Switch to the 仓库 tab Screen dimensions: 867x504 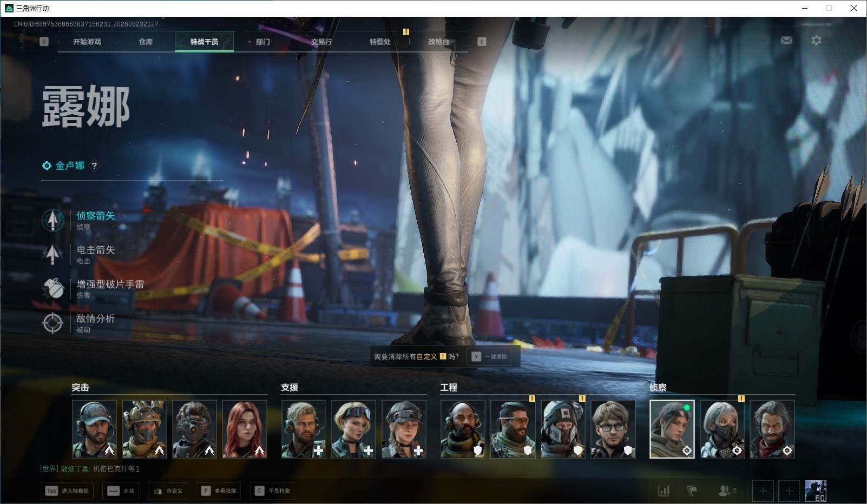point(146,42)
